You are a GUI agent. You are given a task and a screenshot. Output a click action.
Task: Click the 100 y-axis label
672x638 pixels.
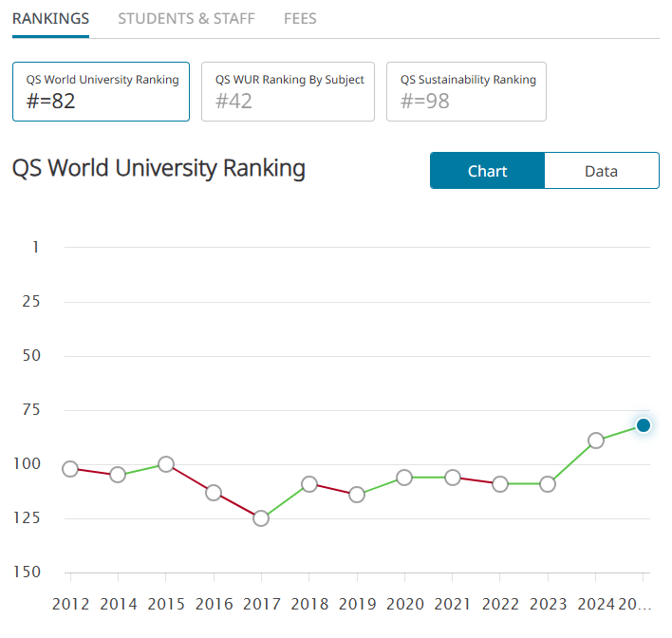tap(27, 464)
